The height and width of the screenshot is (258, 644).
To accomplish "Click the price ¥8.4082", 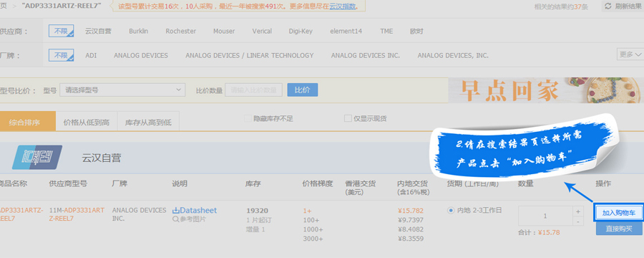I will click(411, 229).
